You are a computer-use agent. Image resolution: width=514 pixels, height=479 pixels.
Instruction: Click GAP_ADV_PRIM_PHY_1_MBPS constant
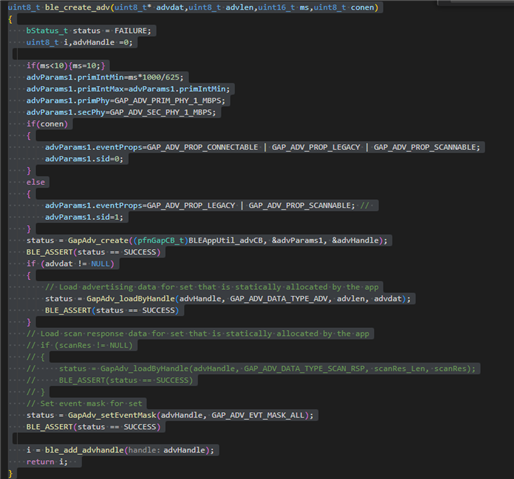(x=168, y=101)
